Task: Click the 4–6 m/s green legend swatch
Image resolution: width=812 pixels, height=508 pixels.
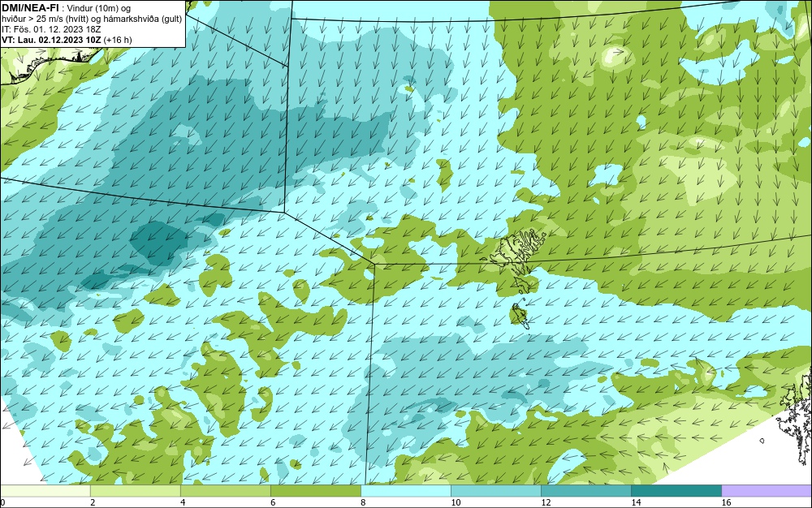Action: [225, 490]
